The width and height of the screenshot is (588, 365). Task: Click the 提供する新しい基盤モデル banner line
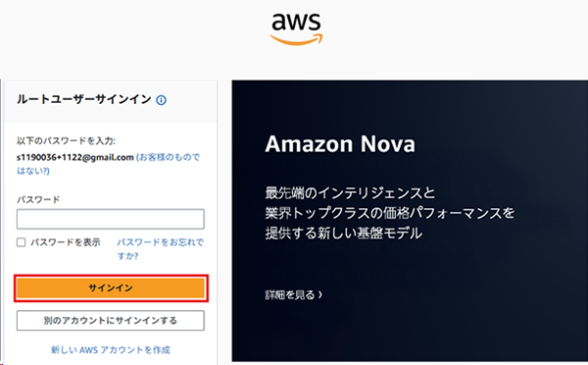(344, 234)
